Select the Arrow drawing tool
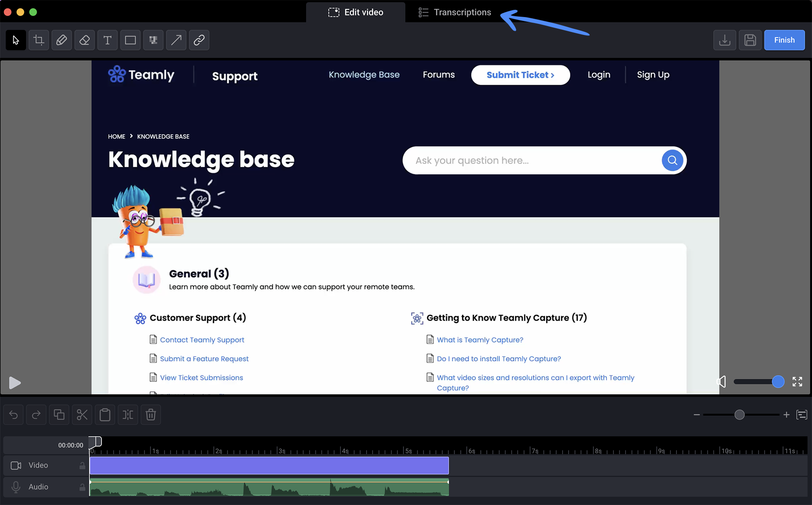 pyautogui.click(x=176, y=40)
